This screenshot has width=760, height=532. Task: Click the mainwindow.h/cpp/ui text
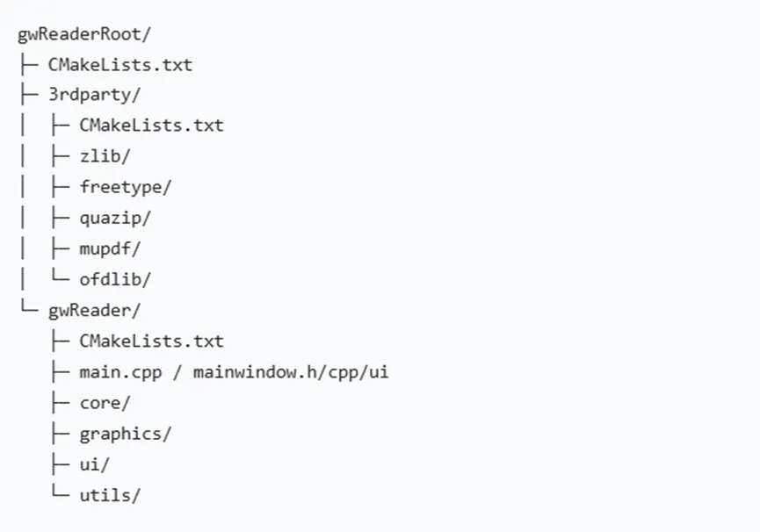coord(291,373)
